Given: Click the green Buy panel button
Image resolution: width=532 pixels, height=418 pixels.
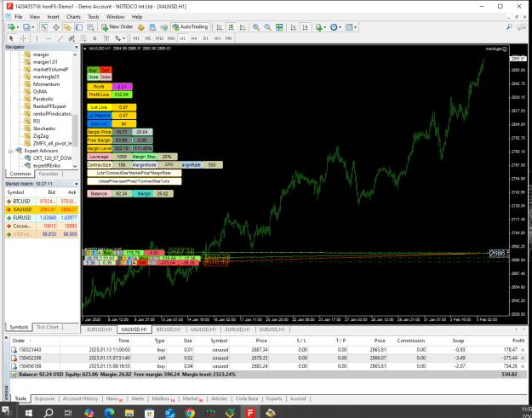Looking at the screenshot, I should 93,70.
